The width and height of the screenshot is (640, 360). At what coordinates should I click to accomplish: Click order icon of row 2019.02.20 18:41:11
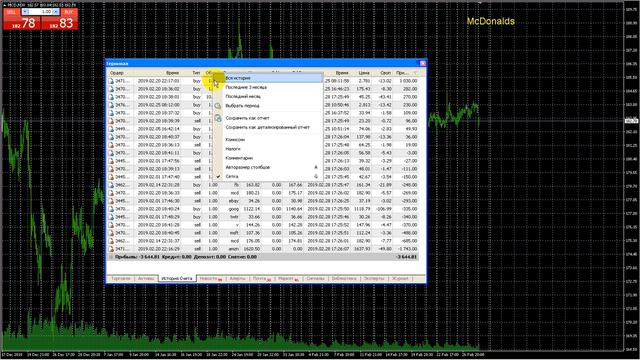pos(111,153)
